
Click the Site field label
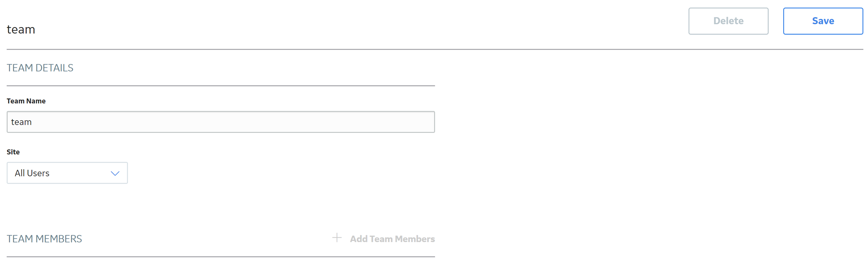[x=13, y=152]
